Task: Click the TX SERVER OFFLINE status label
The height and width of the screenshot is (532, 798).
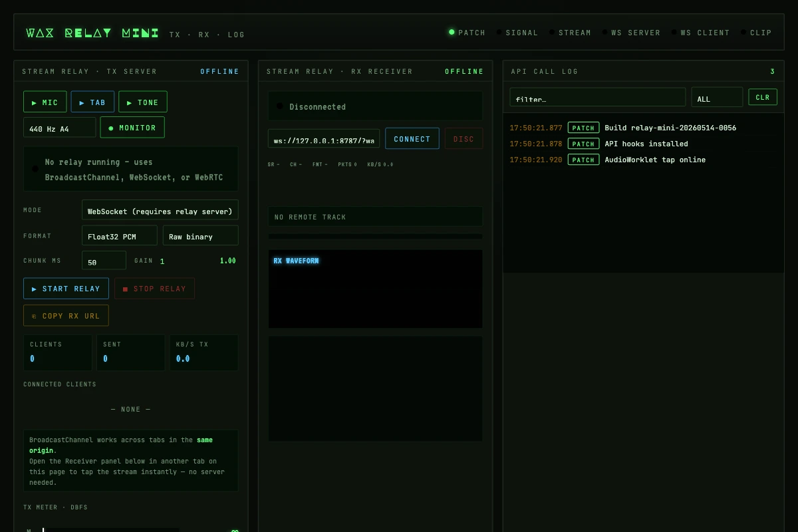Action: point(220,72)
